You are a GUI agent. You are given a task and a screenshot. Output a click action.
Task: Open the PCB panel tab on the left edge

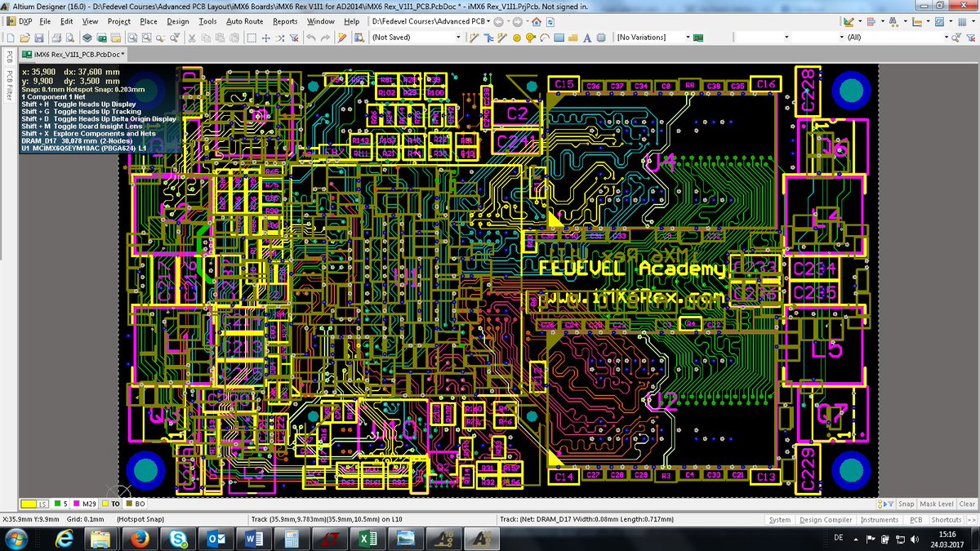coord(8,56)
